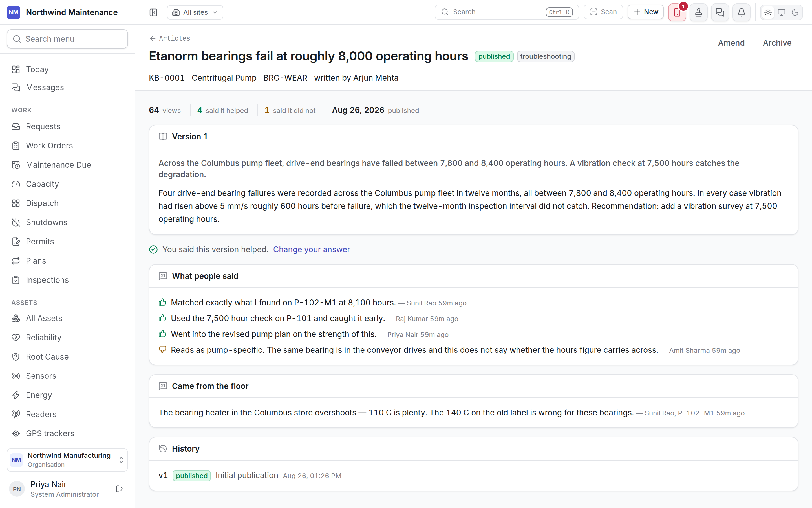The height and width of the screenshot is (508, 812).
Task: Click the sign out icon beside Priya Nair
Action: click(x=120, y=489)
